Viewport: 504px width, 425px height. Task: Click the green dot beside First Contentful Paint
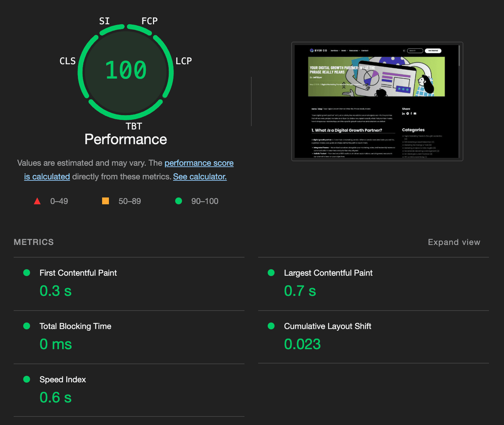click(x=27, y=273)
